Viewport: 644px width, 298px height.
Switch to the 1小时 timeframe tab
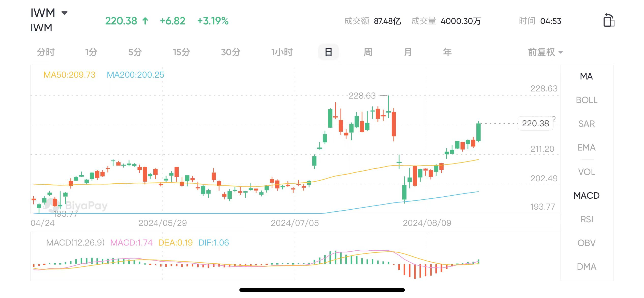pyautogui.click(x=282, y=52)
